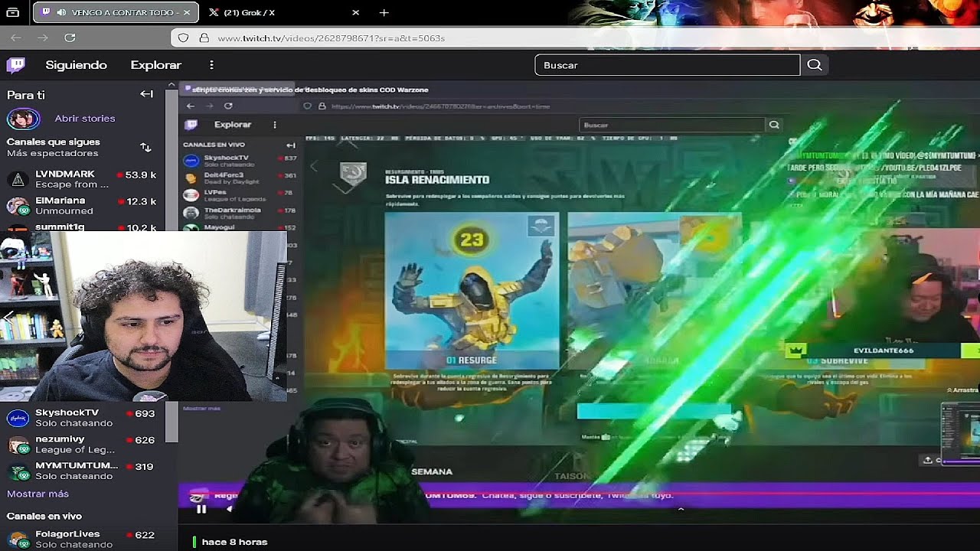This screenshot has height=551, width=980.
Task: Click LVNDMARK channel avatar
Action: 18,180
